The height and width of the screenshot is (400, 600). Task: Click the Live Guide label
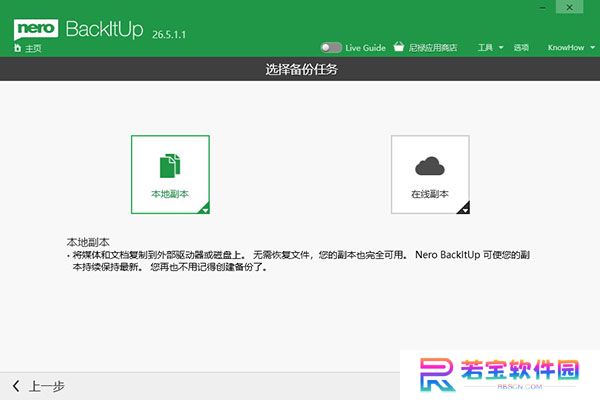(x=365, y=48)
